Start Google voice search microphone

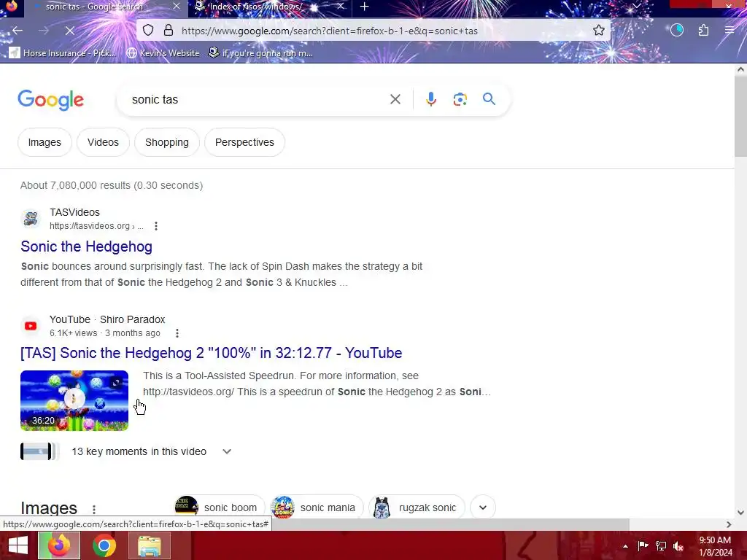click(430, 99)
